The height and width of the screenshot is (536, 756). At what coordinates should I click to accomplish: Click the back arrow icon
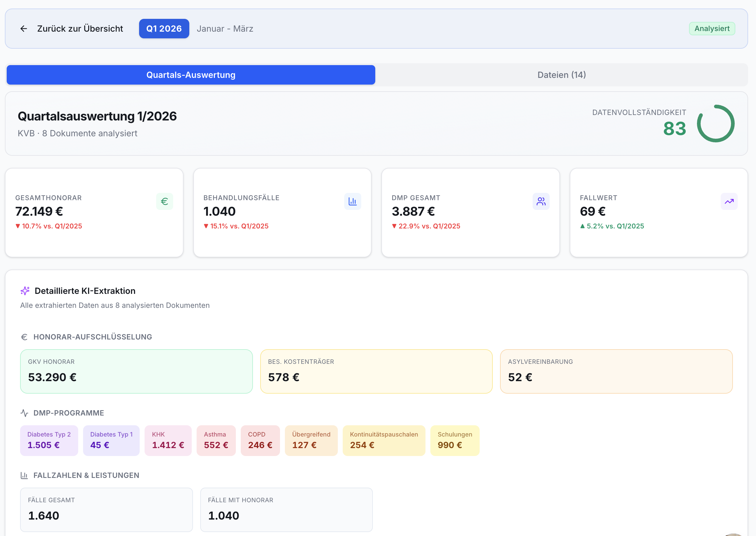23,29
